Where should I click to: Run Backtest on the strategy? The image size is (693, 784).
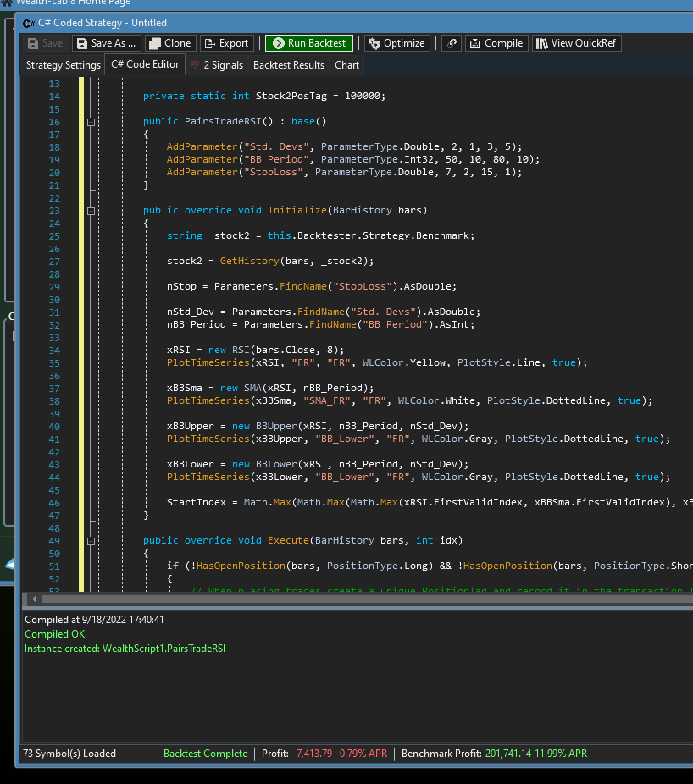[x=309, y=43]
